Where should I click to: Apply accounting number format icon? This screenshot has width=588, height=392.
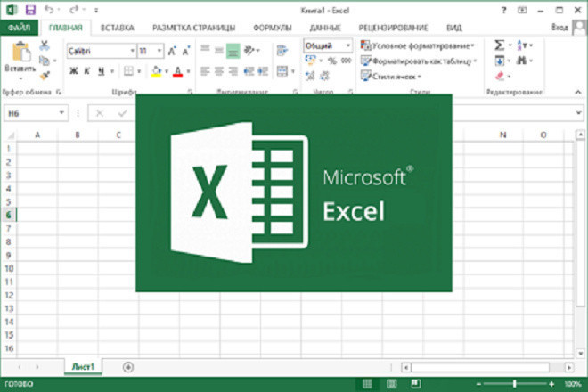311,60
